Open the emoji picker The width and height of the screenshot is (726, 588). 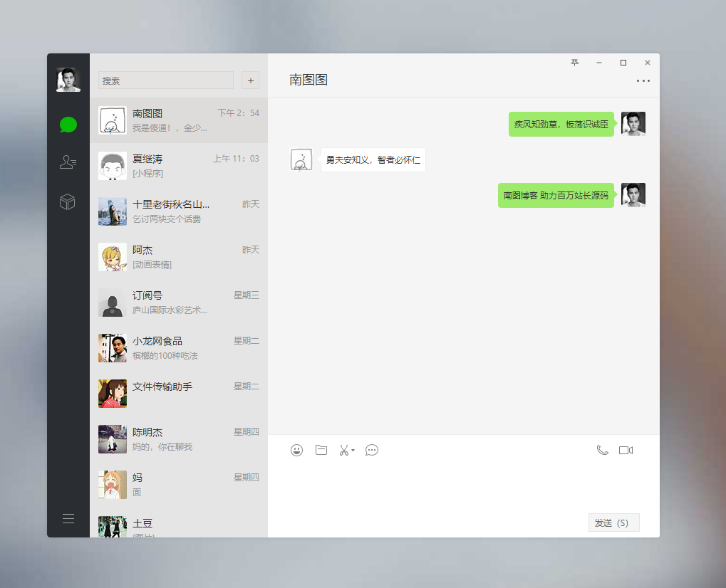click(x=297, y=450)
